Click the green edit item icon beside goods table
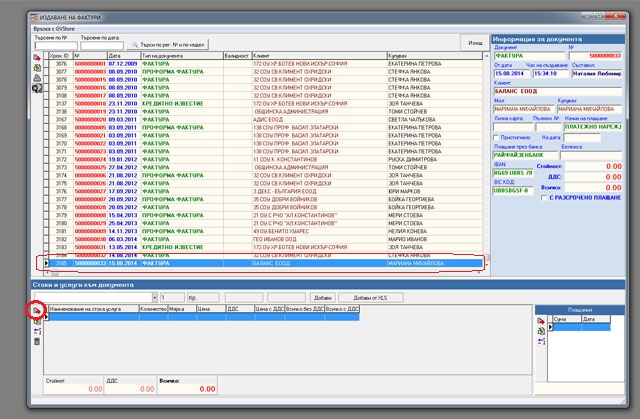The height and width of the screenshot is (419, 640). pos(37,321)
